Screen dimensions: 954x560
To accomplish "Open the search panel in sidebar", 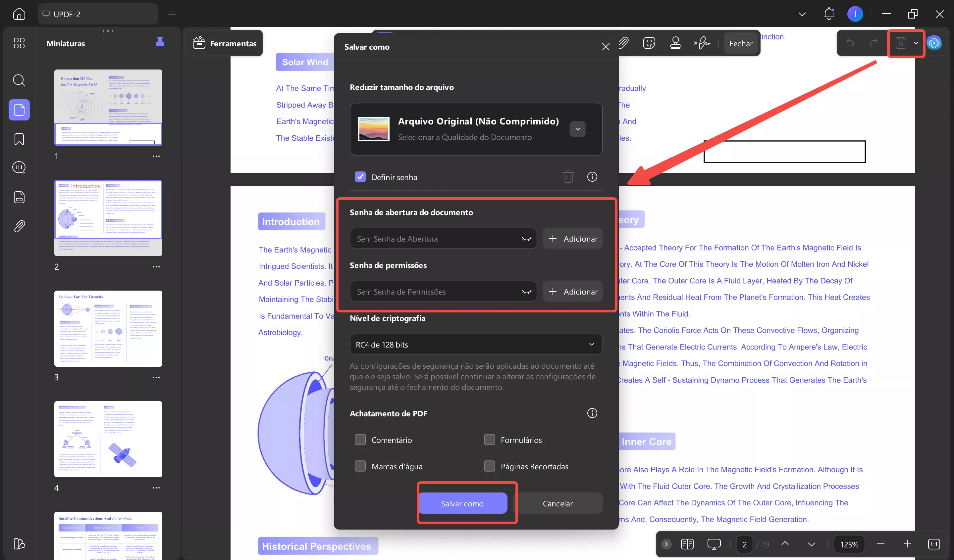I will (19, 80).
